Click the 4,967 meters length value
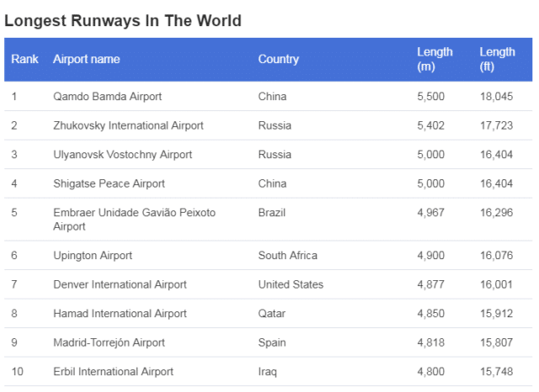539x392 pixels. click(x=430, y=213)
